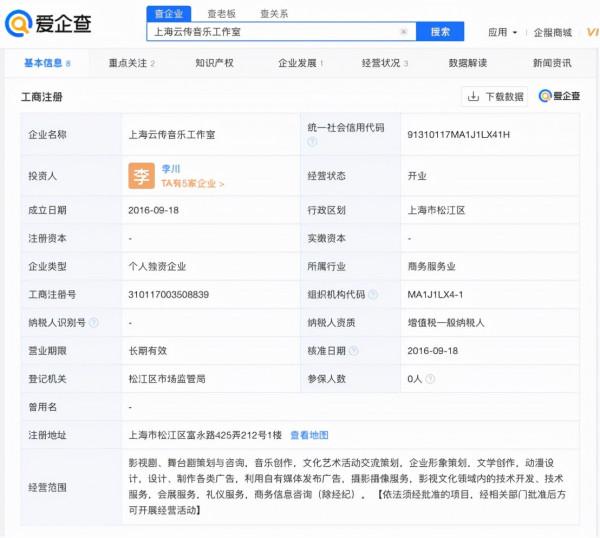Click the help icon beside 纳税人识别号
The image size is (600, 538).
click(94, 323)
